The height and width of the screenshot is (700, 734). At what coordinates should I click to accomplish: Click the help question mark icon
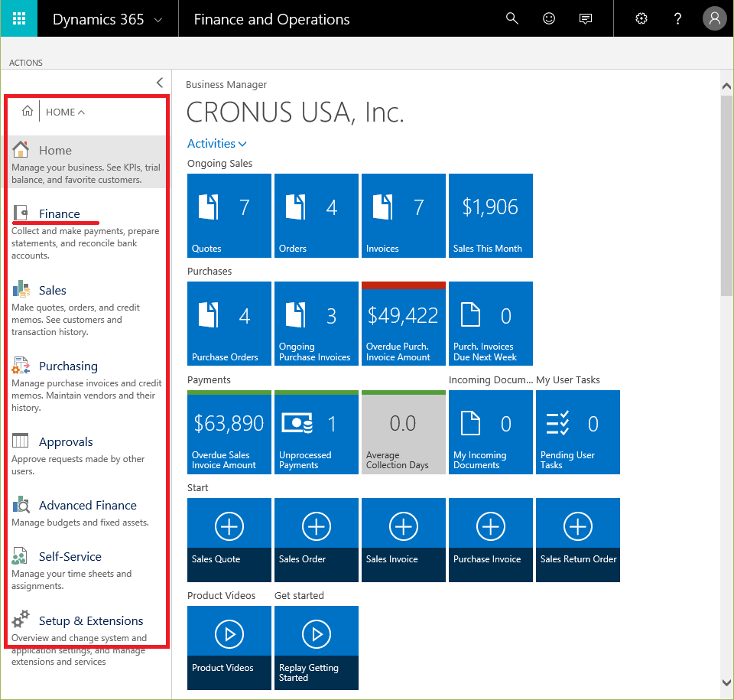(677, 18)
